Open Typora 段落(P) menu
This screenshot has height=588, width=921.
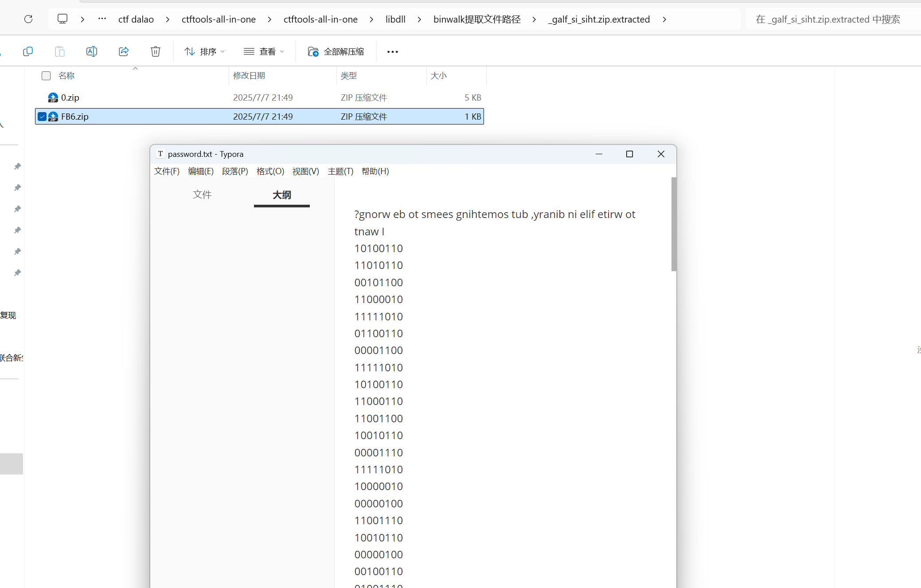coord(235,171)
